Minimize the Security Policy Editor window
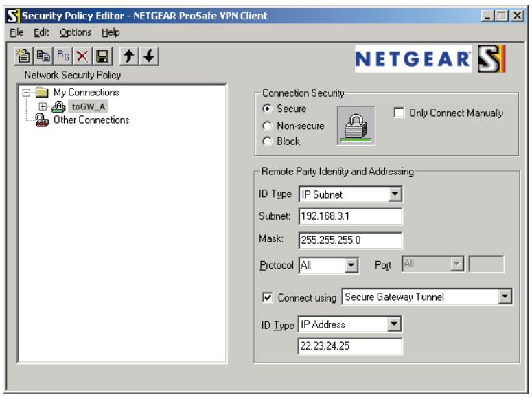The height and width of the screenshot is (397, 532). click(487, 16)
